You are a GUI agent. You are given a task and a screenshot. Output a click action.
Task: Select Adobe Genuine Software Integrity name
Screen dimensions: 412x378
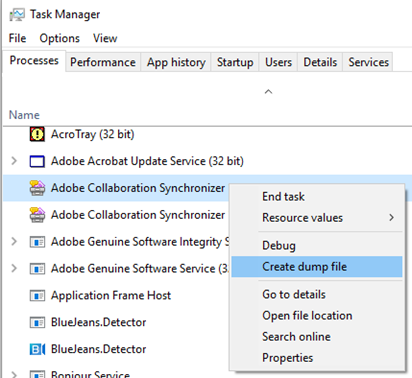click(140, 242)
